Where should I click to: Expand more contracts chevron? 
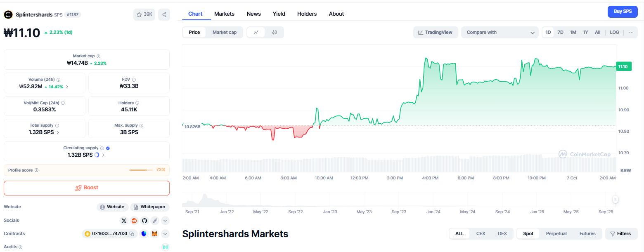pyautogui.click(x=165, y=234)
